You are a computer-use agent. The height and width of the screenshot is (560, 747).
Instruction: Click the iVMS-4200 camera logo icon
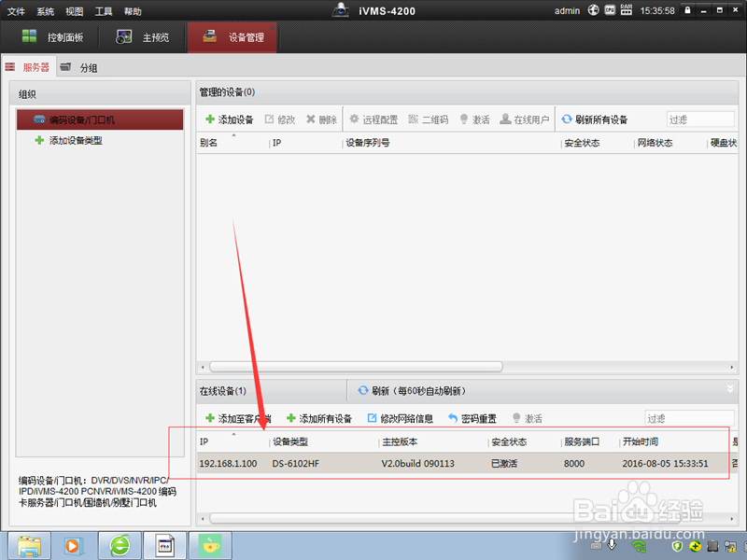click(x=341, y=10)
